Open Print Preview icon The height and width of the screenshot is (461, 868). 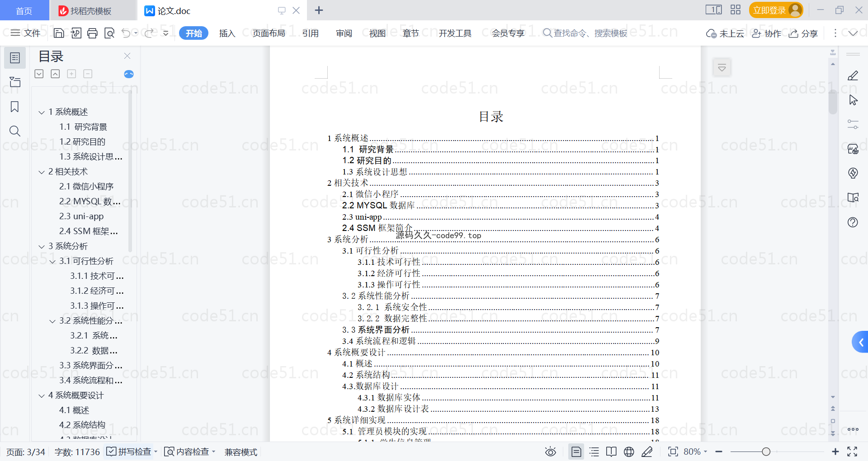[x=109, y=33]
